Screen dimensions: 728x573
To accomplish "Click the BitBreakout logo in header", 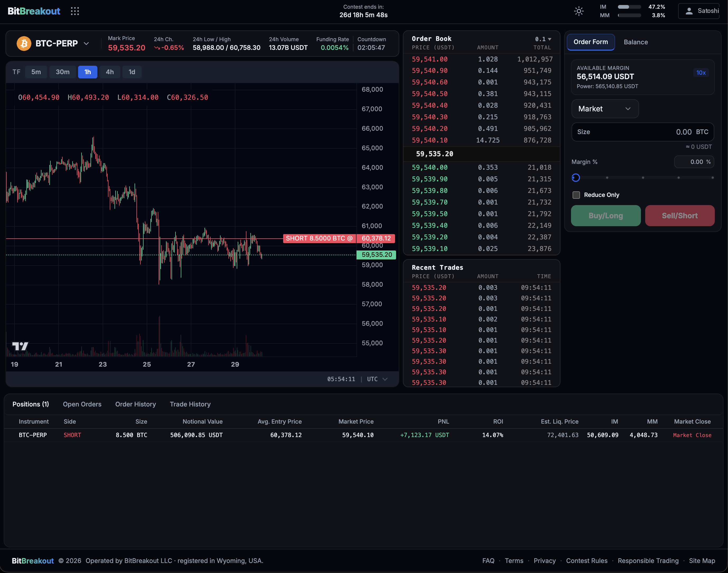I will (x=34, y=11).
